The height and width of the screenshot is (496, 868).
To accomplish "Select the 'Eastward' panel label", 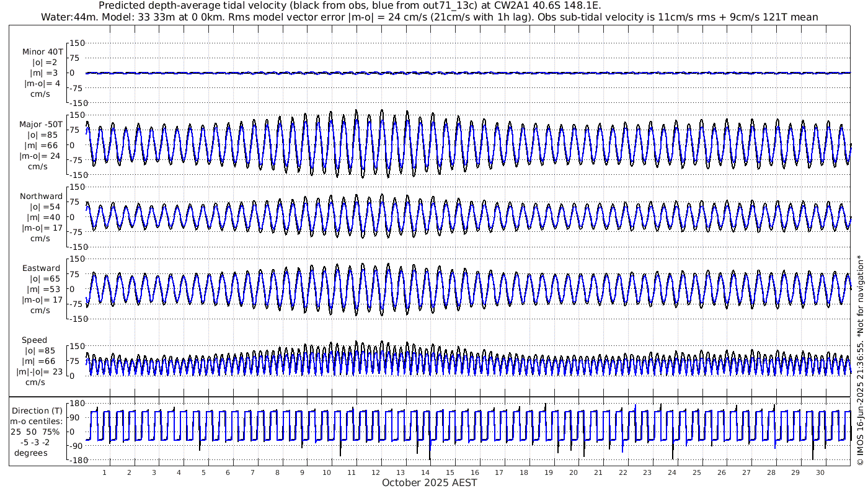I will coord(42,268).
